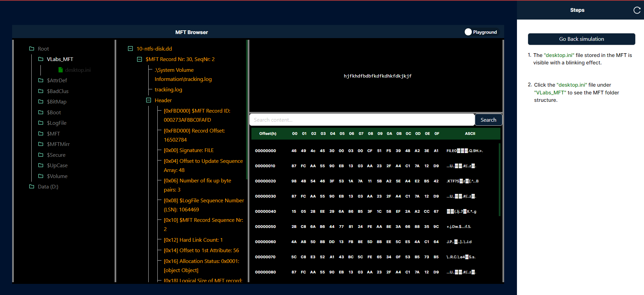Click the refresh icon beside Steps
The width and height of the screenshot is (644, 295).
(x=637, y=10)
